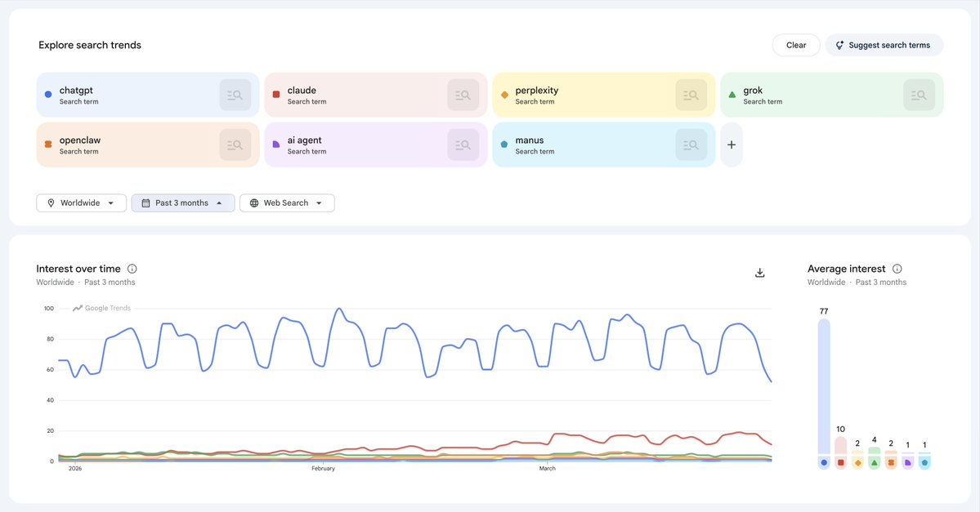Show info for Average interest

pos(897,269)
